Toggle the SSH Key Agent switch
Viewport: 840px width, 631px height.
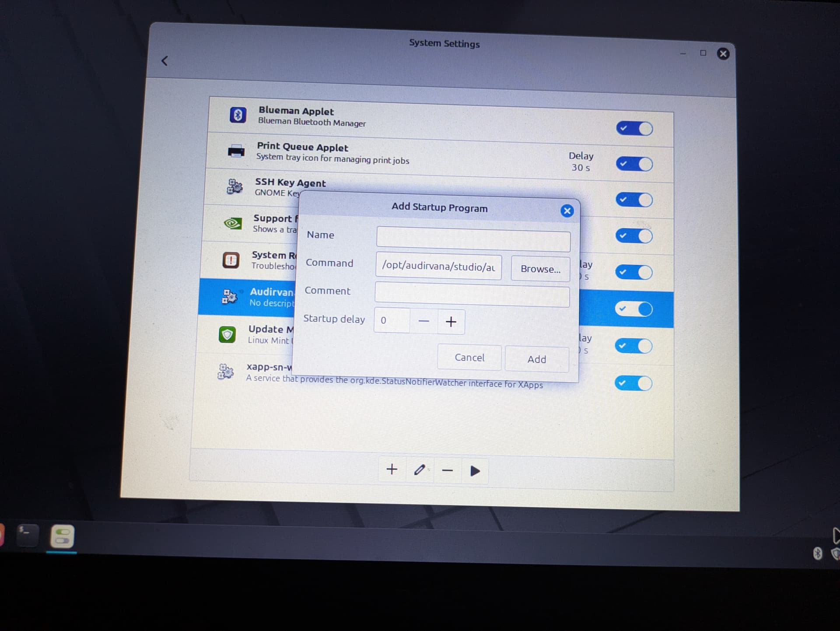(x=634, y=200)
